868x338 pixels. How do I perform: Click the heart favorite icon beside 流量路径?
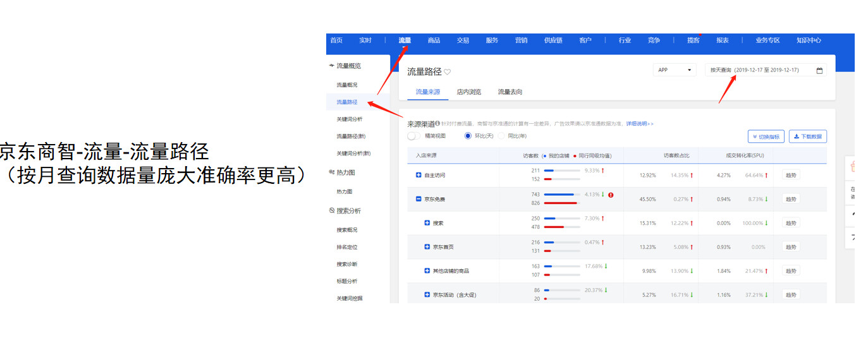pyautogui.click(x=448, y=72)
